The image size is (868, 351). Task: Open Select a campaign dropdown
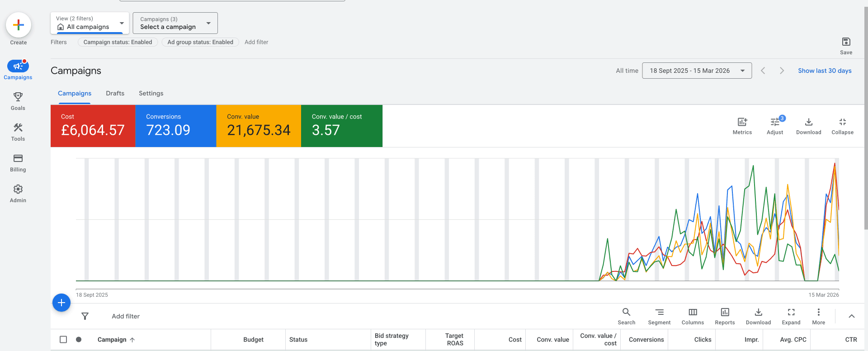(x=175, y=23)
